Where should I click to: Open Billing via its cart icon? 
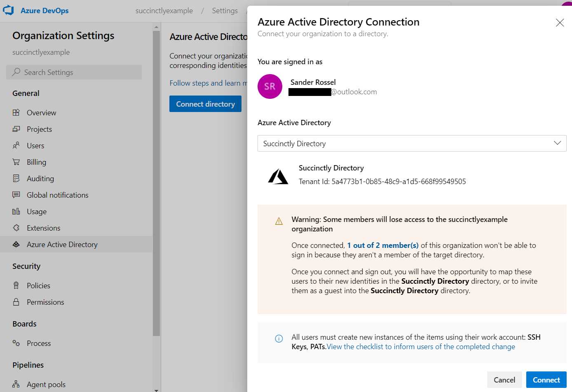click(16, 162)
